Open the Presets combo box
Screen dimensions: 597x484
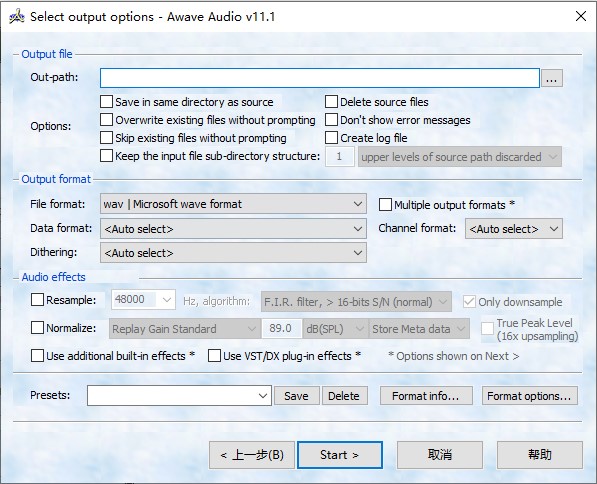coord(179,396)
